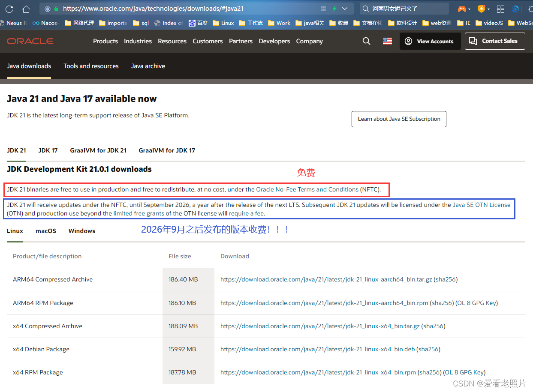Go to the browser home page icon
This screenshot has width=533, height=392.
click(x=26, y=9)
